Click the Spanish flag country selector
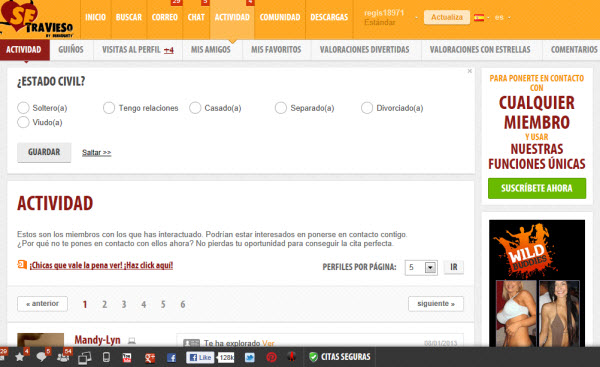The height and width of the screenshot is (367, 600). (479, 17)
